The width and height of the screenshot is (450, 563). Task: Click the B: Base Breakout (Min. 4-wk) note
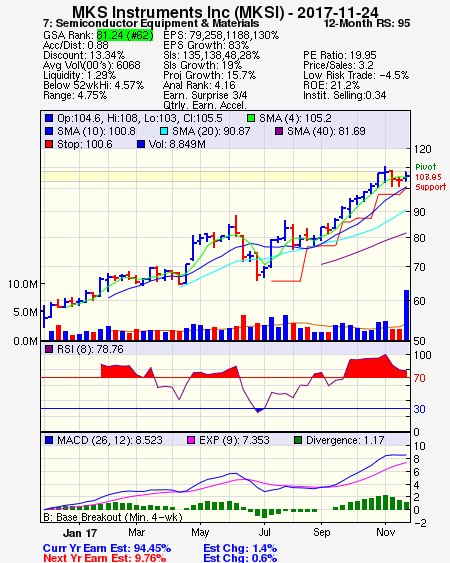point(113,517)
